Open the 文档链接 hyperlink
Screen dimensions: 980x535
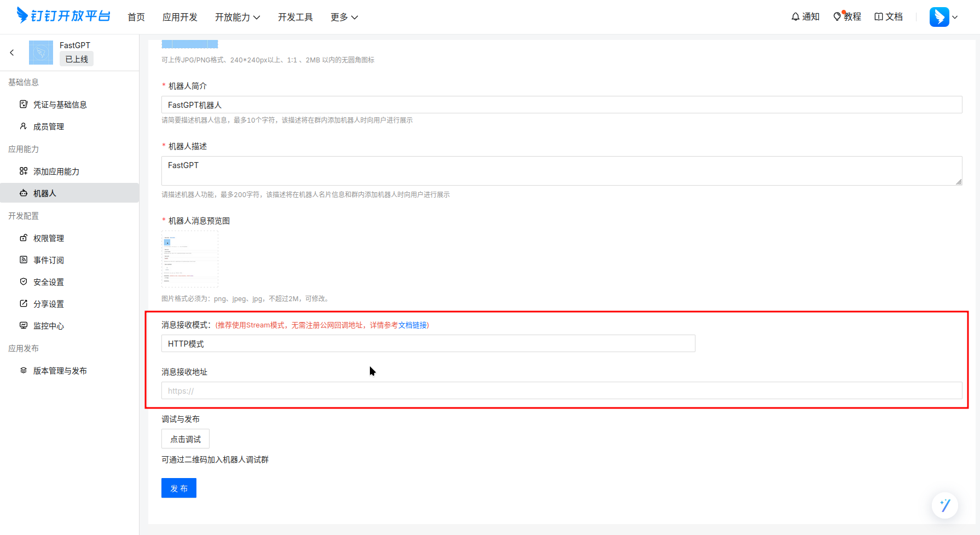click(413, 325)
